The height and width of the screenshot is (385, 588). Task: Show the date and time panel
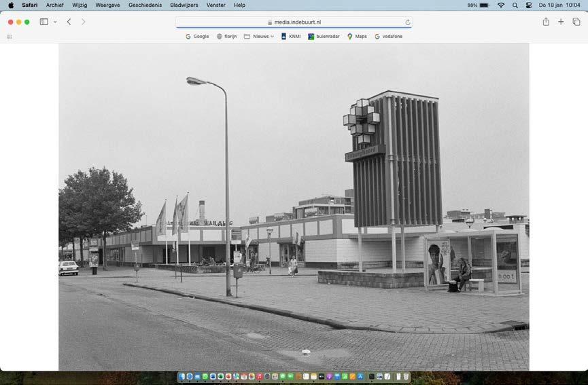pyautogui.click(x=559, y=5)
